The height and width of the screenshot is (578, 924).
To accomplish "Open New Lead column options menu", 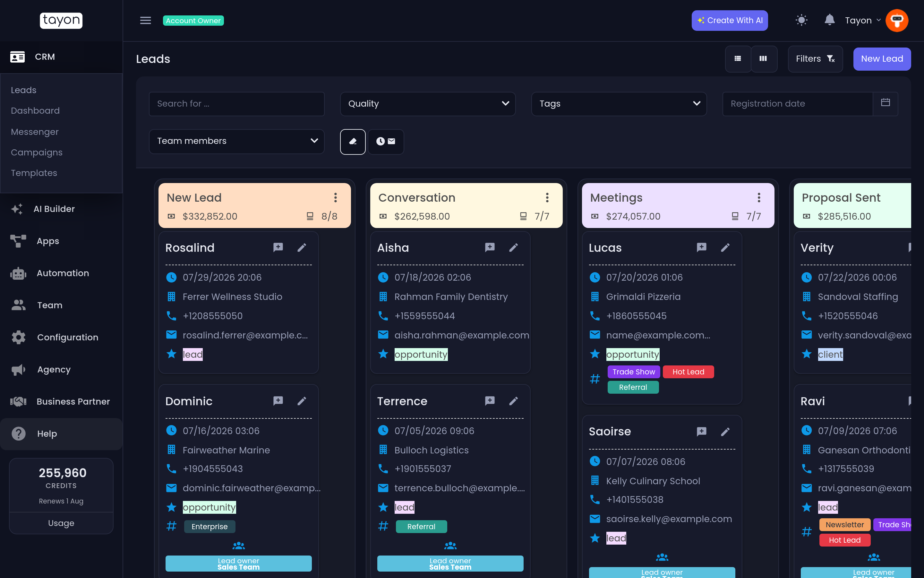I will (x=335, y=197).
